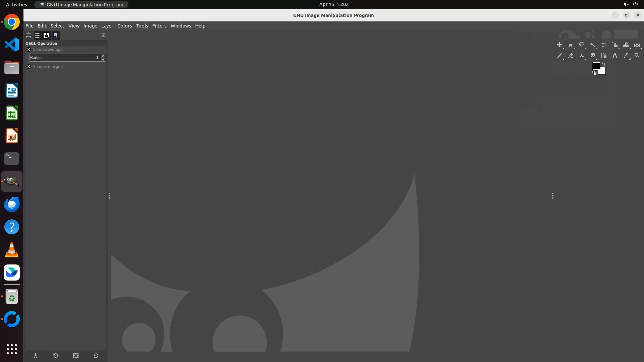Swap foreground and background colors
Viewport: 644px width, 362px height.
pyautogui.click(x=604, y=64)
